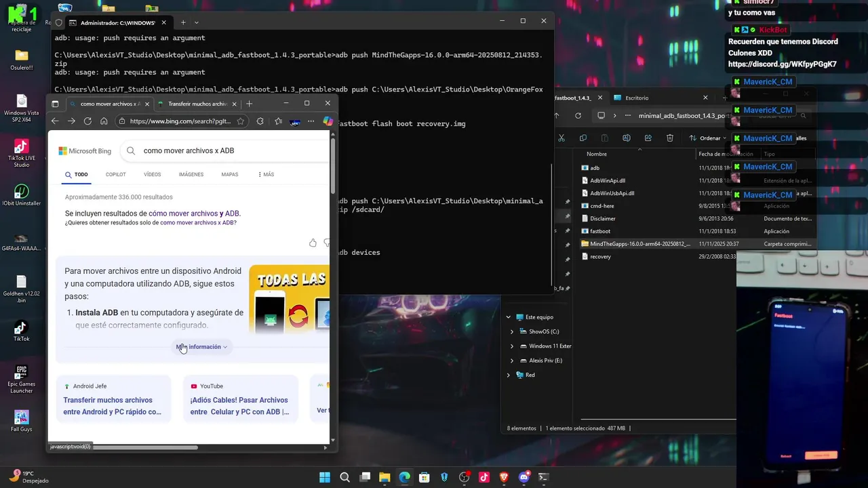
Task: Collapse the Este equipo tree node
Action: coord(509,317)
